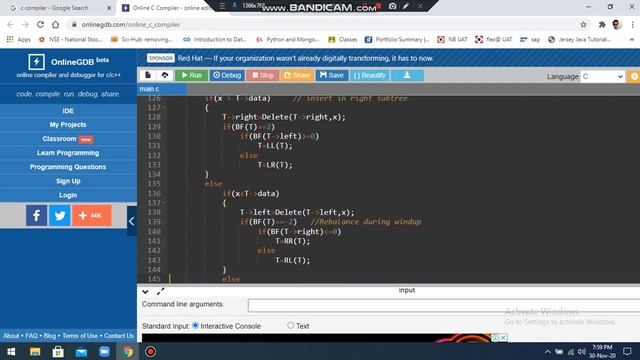Viewport: 640px width, 360px height.
Task: Beautify the source code
Action: (x=369, y=75)
